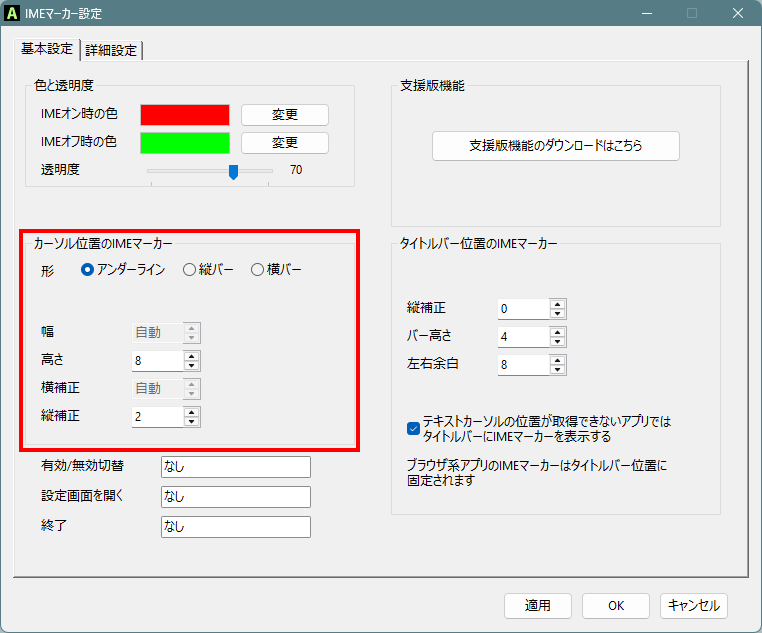This screenshot has height=633, width=762.
Task: Select the 縦バー shape radio button
Action: [189, 270]
